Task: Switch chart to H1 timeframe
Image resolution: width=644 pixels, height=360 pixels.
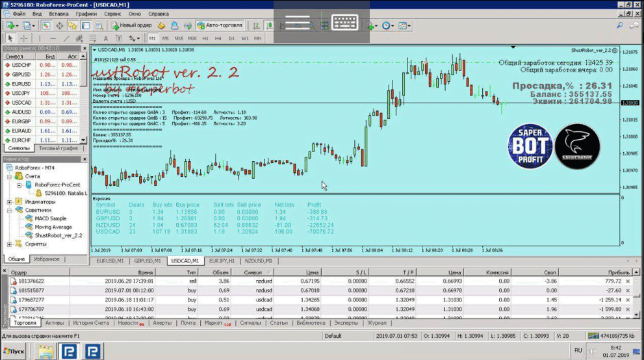Action: tap(205, 38)
